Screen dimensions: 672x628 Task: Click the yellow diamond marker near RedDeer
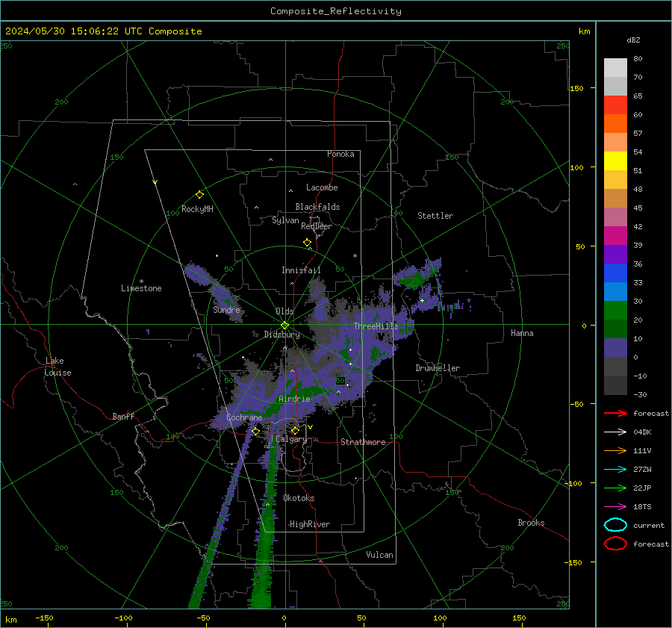click(x=307, y=242)
